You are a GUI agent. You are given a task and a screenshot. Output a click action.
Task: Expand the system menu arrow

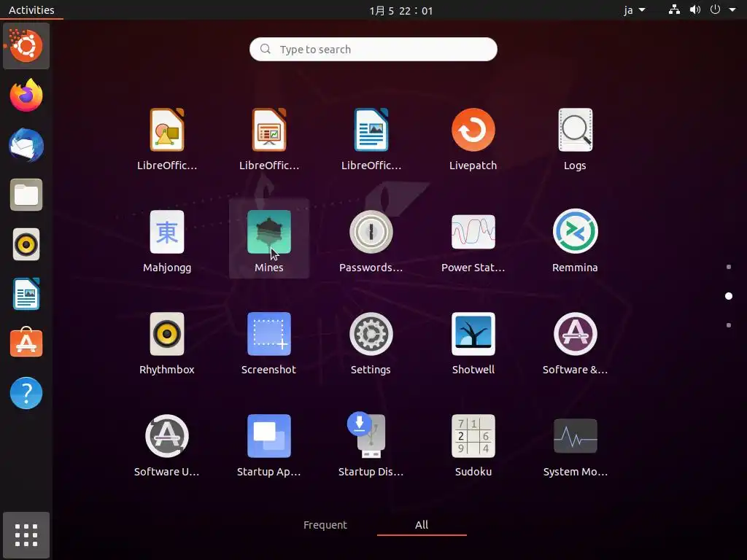[x=732, y=9]
